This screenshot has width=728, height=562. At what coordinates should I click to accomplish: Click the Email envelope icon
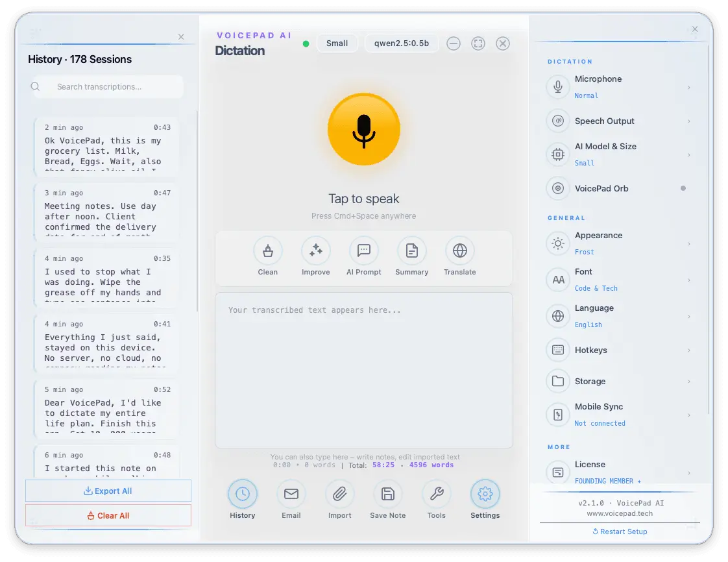[291, 494]
